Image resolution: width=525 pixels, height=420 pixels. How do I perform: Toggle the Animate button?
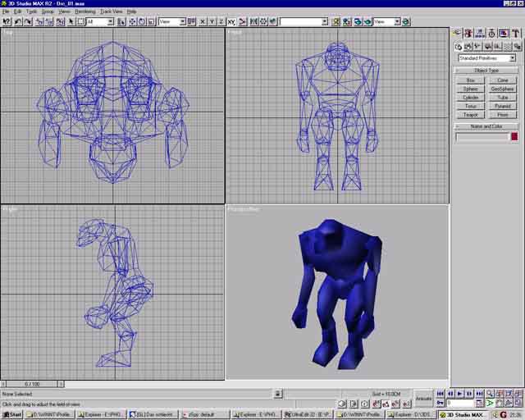(x=423, y=398)
